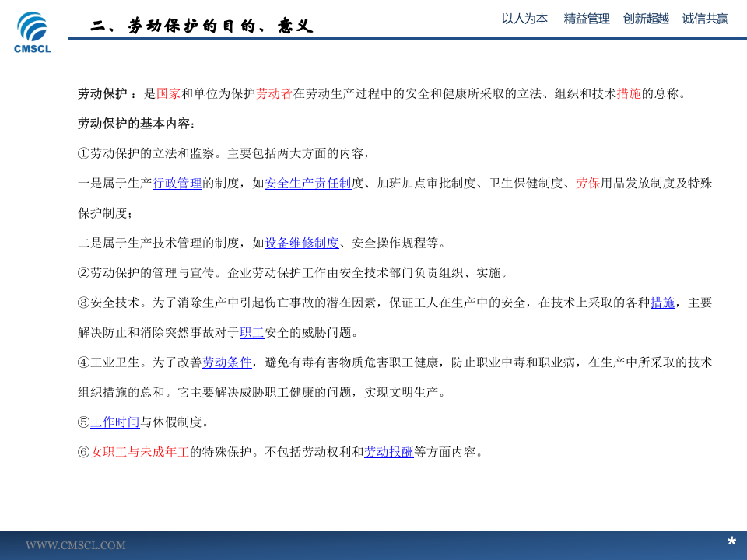The height and width of the screenshot is (560, 747).
Task: Click the 诚信共赢 slogan text
Action: coord(705,19)
